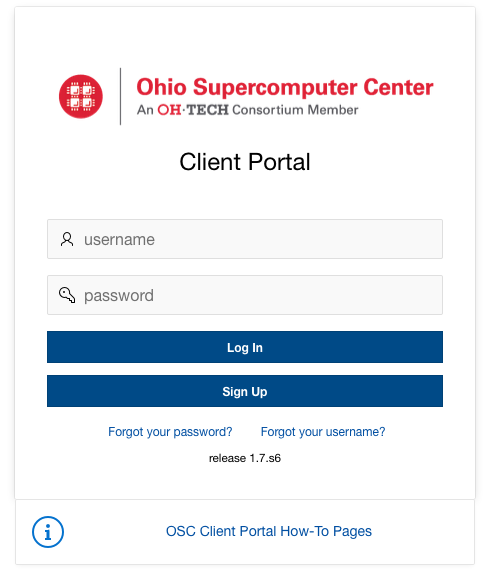
Task: Click the Ohio Supercomputer Center title text
Action: 285,87
